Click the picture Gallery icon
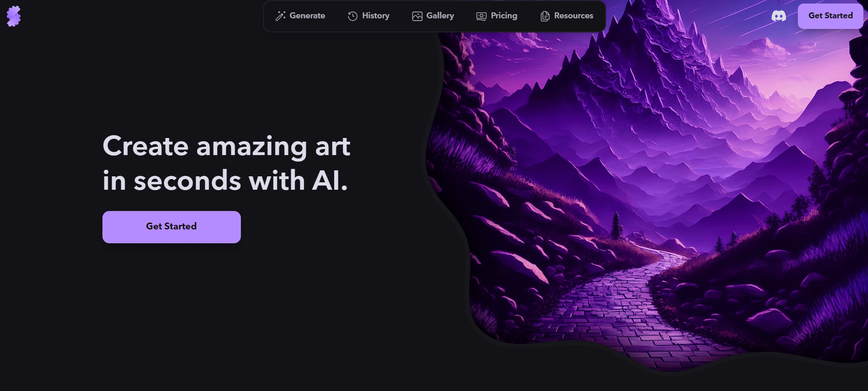868x391 pixels. pyautogui.click(x=417, y=16)
